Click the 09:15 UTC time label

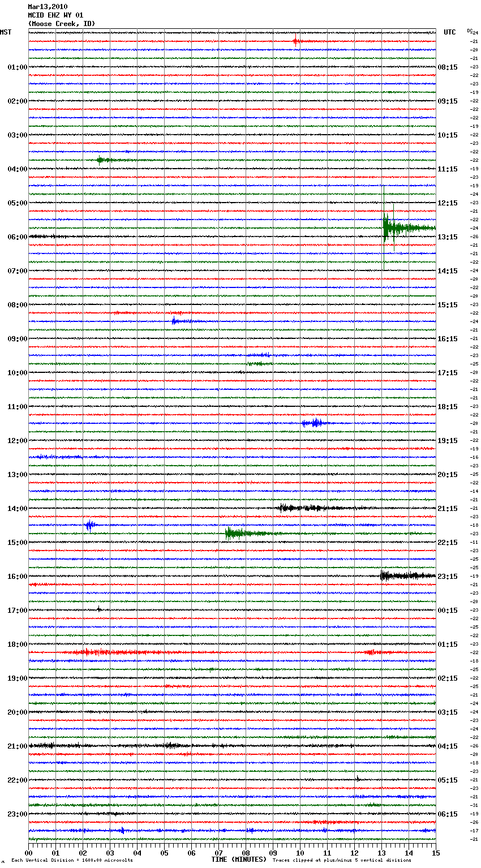[x=448, y=101]
